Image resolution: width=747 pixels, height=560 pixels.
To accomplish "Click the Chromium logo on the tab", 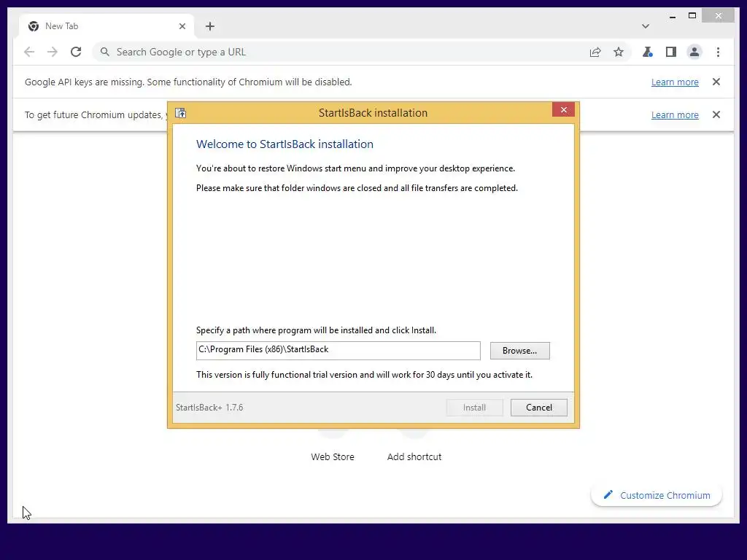I will (x=34, y=26).
